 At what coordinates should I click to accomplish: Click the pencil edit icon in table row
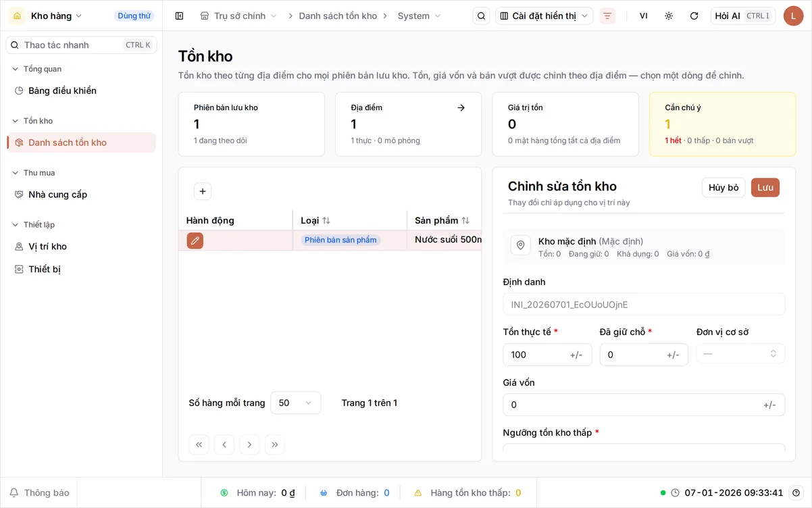195,240
